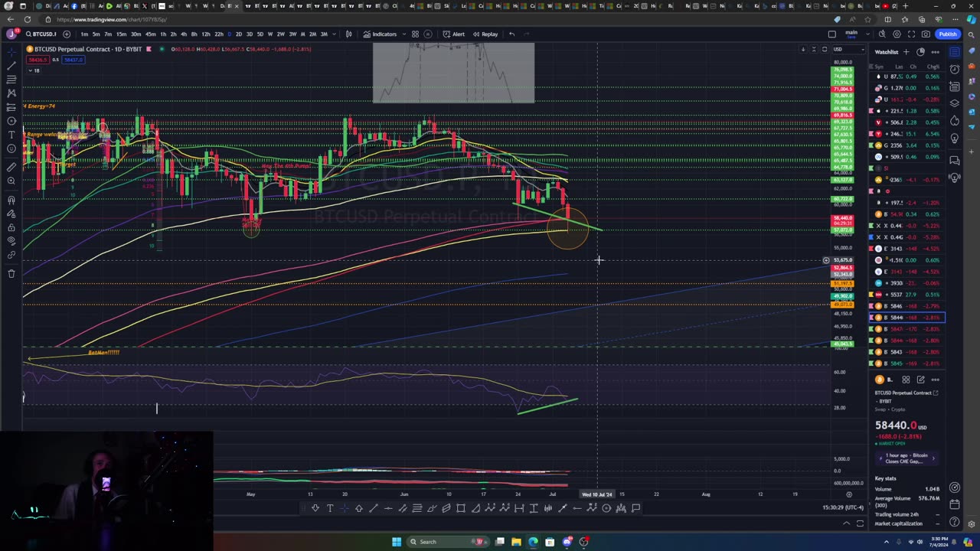This screenshot has height=551, width=980.
Task: Open the chats speech bubble icon in sidebar
Action: pos(955,161)
